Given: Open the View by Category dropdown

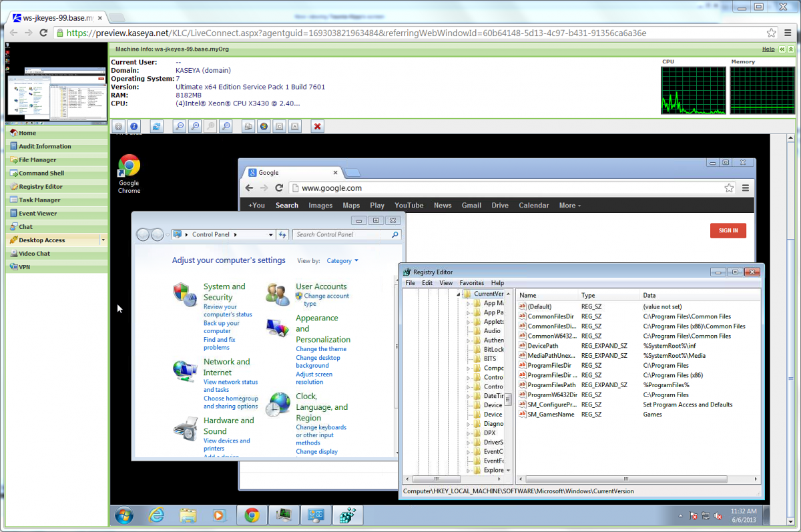Looking at the screenshot, I should point(342,261).
